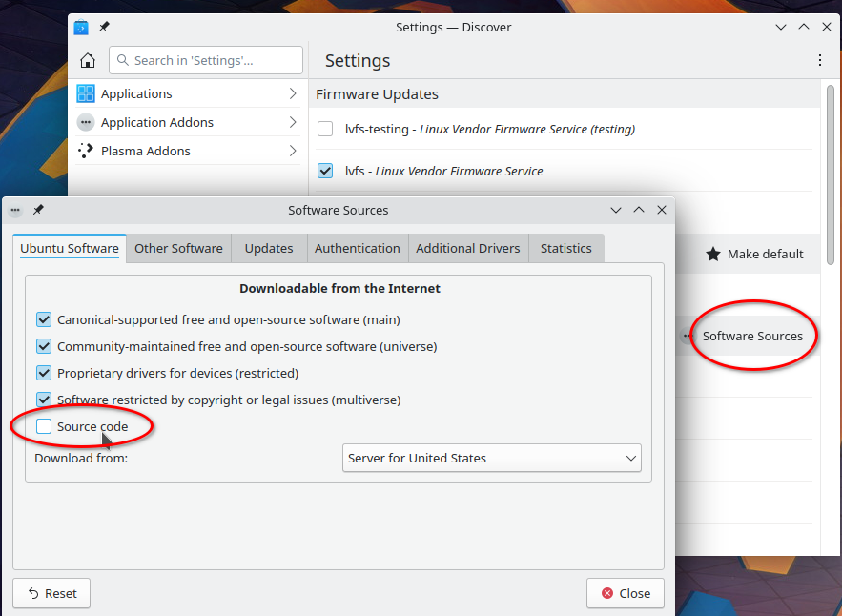Click the Application Addons category icon

[86, 122]
